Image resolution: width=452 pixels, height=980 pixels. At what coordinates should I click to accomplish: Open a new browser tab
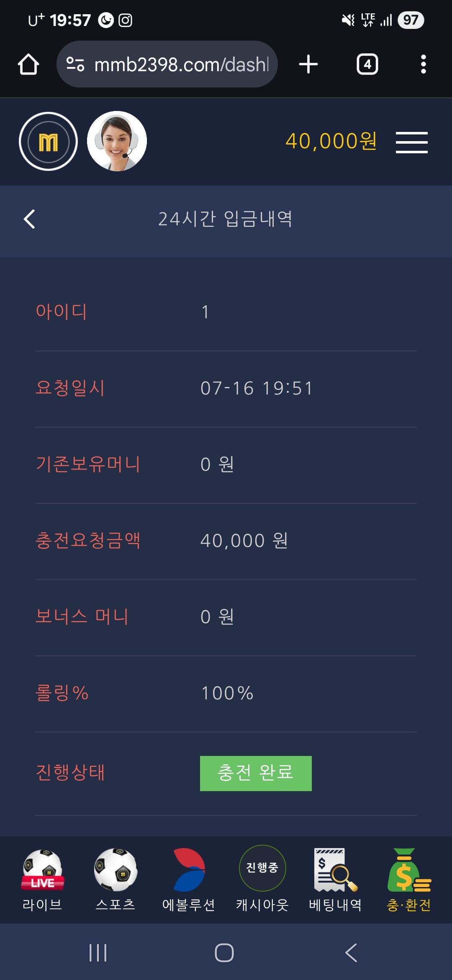point(308,64)
